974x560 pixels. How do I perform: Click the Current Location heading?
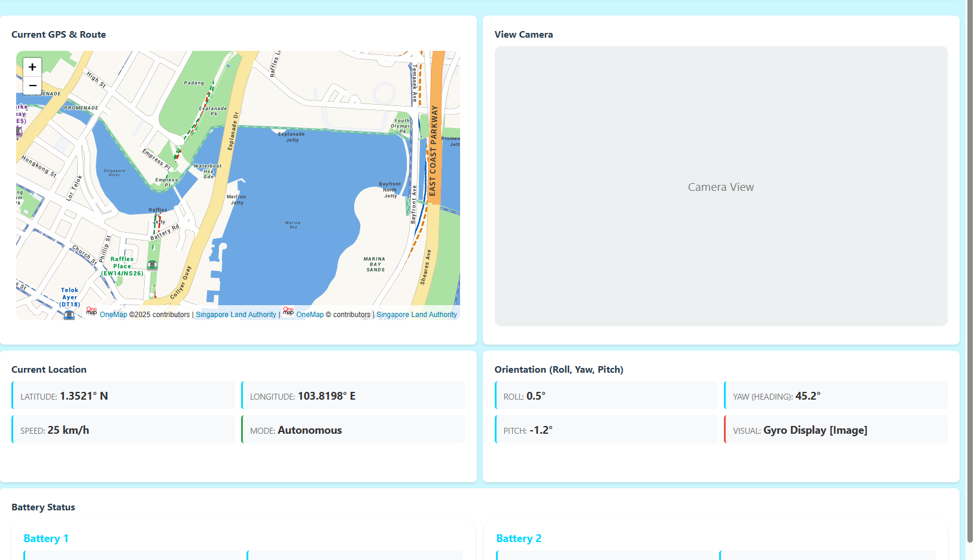click(x=49, y=370)
